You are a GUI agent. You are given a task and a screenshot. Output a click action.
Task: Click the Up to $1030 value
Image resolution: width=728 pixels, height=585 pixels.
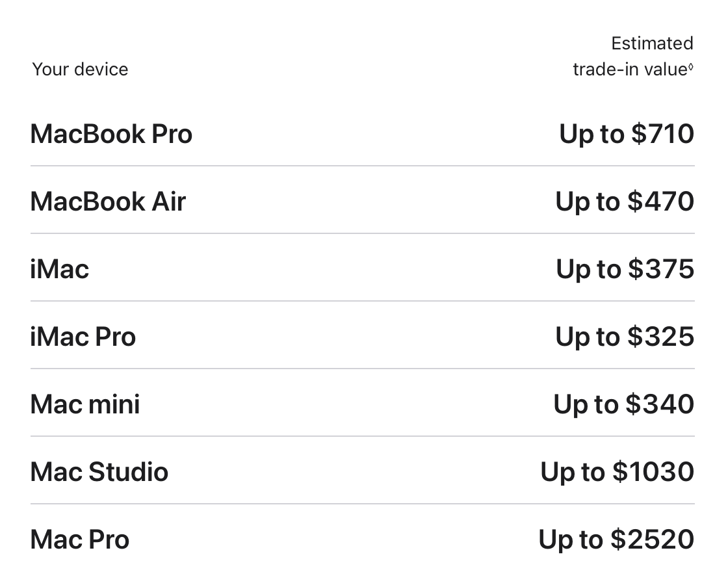(617, 472)
